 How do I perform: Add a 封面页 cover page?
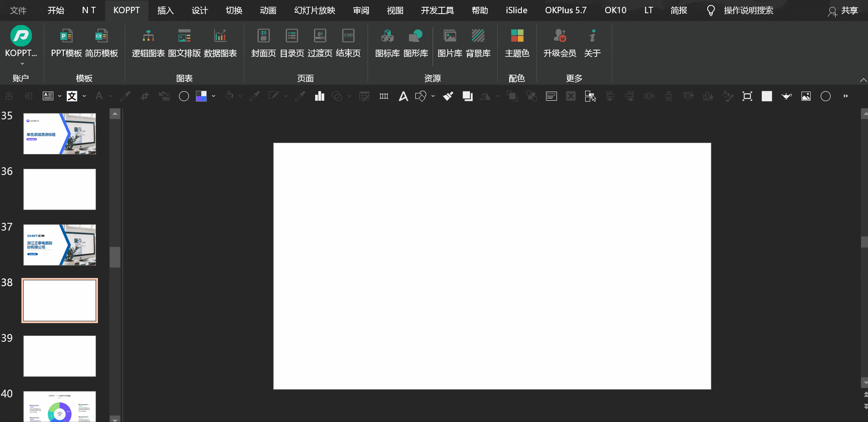pyautogui.click(x=263, y=42)
